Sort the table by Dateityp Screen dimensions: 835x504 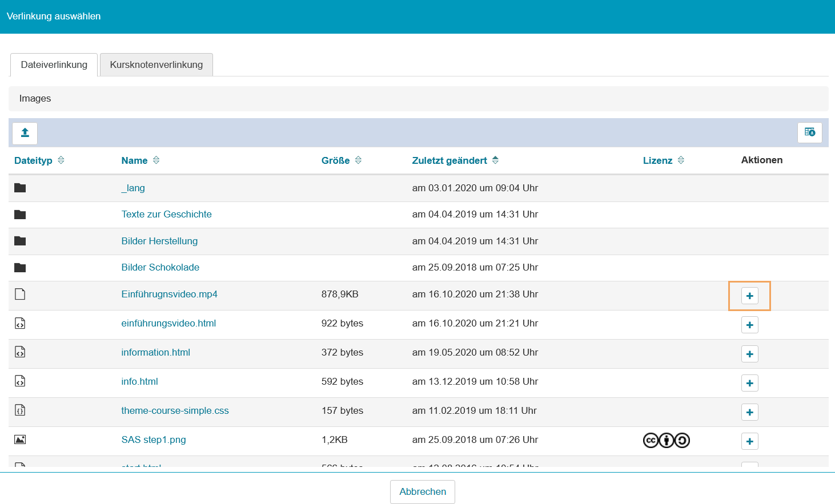[x=39, y=160]
